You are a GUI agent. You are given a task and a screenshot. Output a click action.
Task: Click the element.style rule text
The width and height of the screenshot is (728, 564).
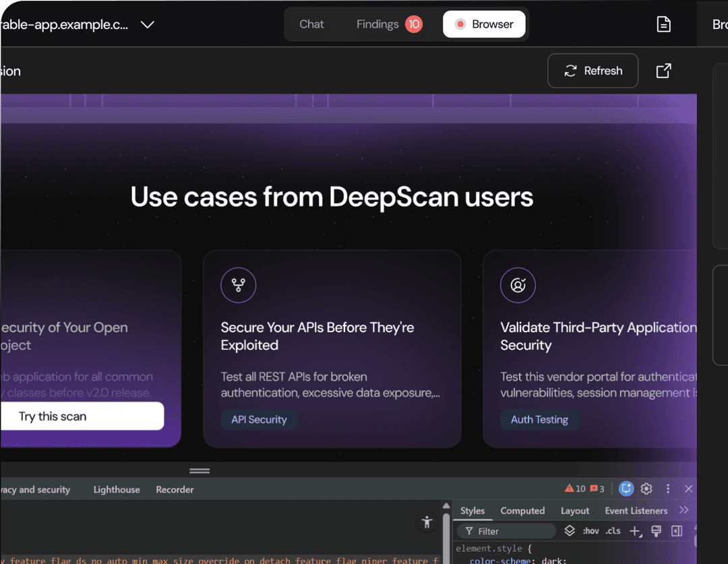pos(493,549)
